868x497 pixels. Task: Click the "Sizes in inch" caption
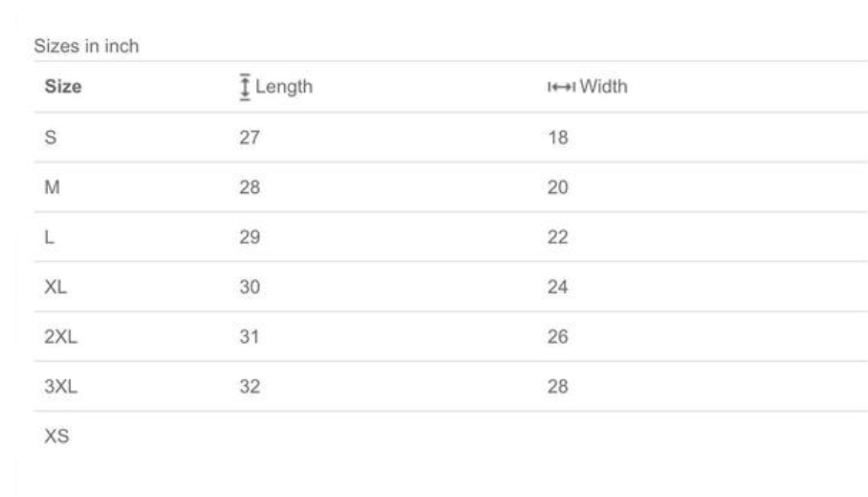click(87, 47)
